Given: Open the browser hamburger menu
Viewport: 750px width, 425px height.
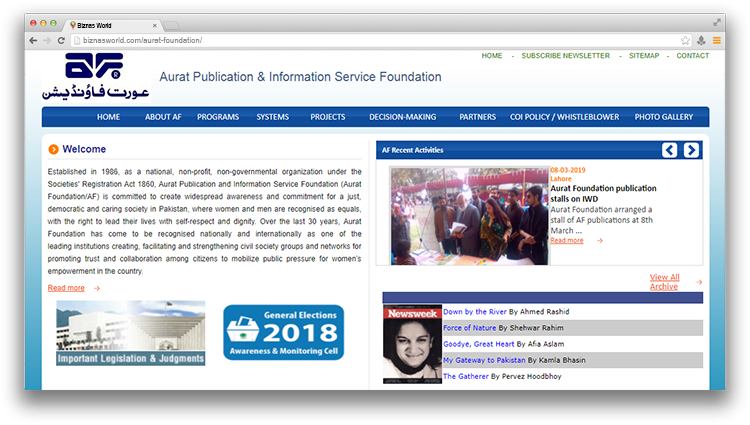Looking at the screenshot, I should click(716, 40).
